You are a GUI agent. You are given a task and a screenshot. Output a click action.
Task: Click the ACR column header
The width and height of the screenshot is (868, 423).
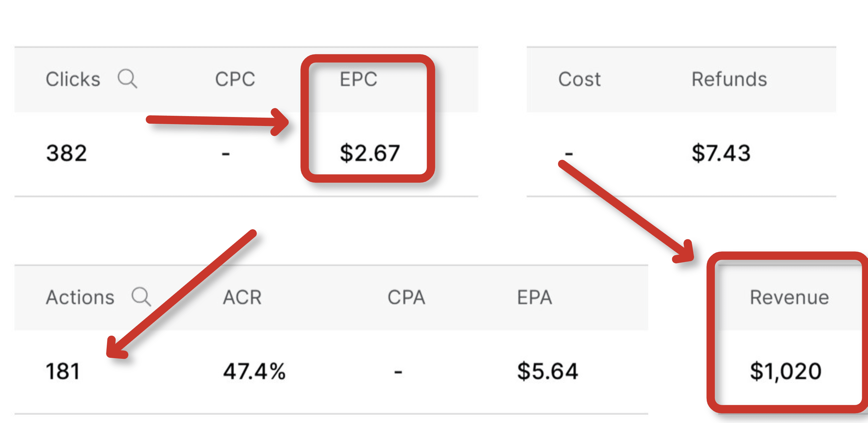click(242, 297)
